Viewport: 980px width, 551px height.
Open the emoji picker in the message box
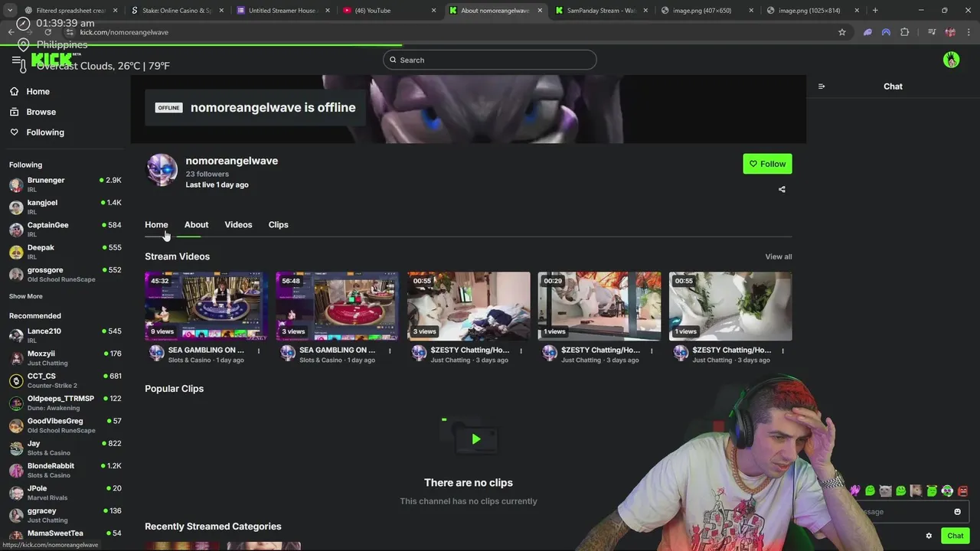957,512
